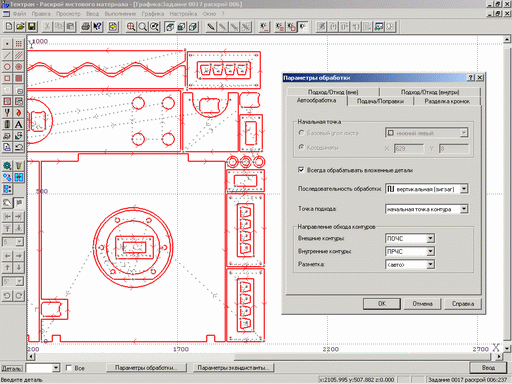Click the pencil edit toolbar icon

click(x=210, y=27)
